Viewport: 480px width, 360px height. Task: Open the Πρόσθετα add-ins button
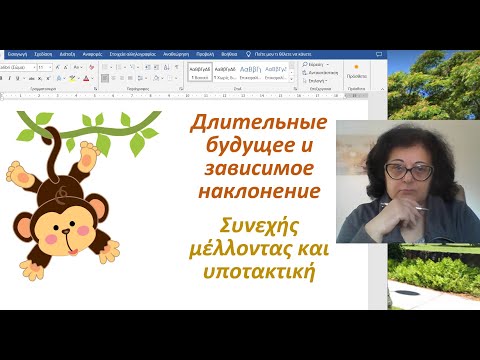(356, 72)
